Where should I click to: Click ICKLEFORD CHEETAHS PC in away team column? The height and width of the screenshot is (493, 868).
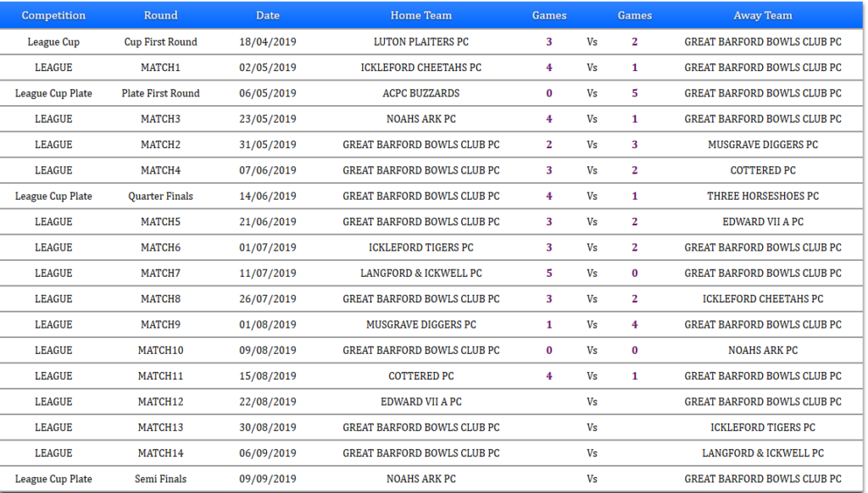(x=762, y=299)
